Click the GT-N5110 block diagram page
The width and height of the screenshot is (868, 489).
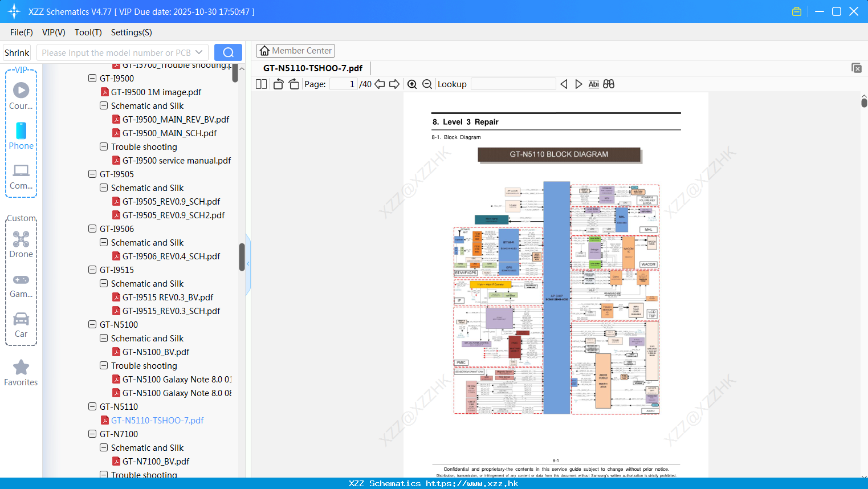click(556, 285)
